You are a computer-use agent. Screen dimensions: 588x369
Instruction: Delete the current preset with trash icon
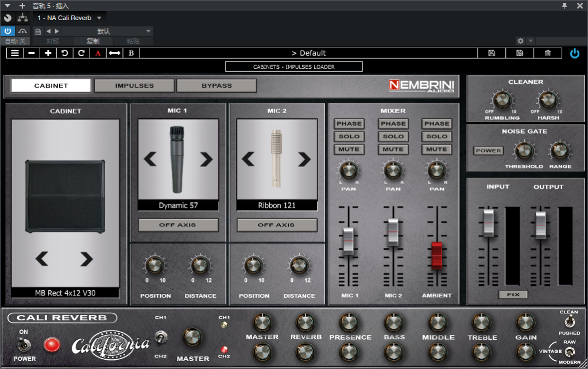[548, 53]
